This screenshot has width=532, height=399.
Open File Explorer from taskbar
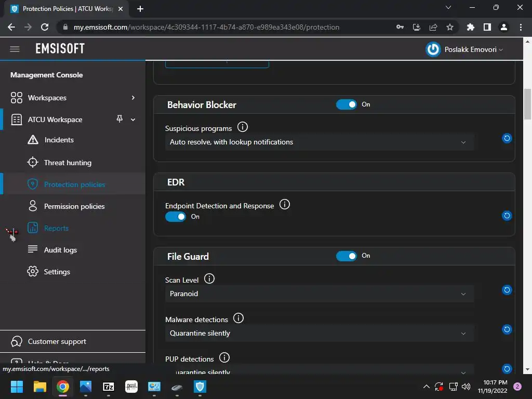[x=39, y=387]
